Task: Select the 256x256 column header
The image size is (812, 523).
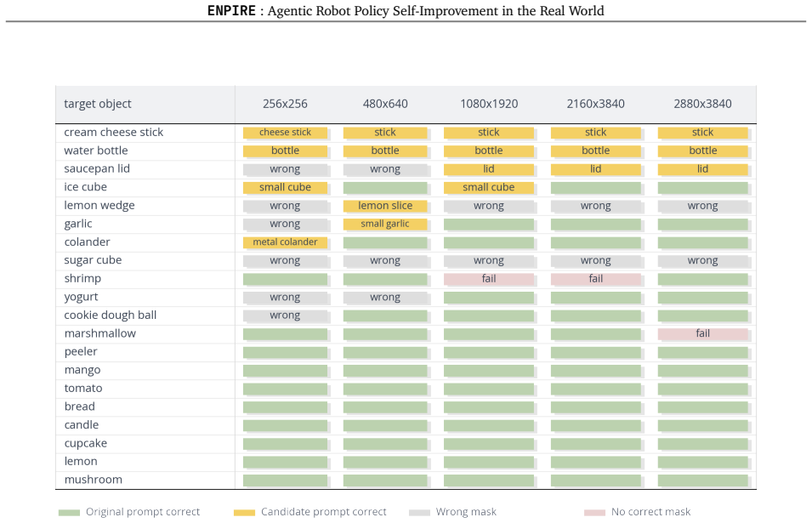Action: pos(285,104)
